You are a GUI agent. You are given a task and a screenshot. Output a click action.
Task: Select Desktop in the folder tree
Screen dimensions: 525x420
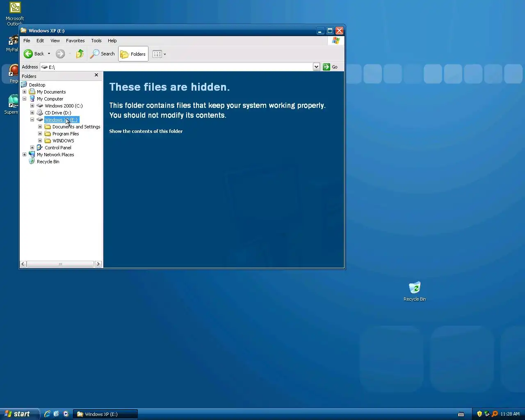click(37, 85)
